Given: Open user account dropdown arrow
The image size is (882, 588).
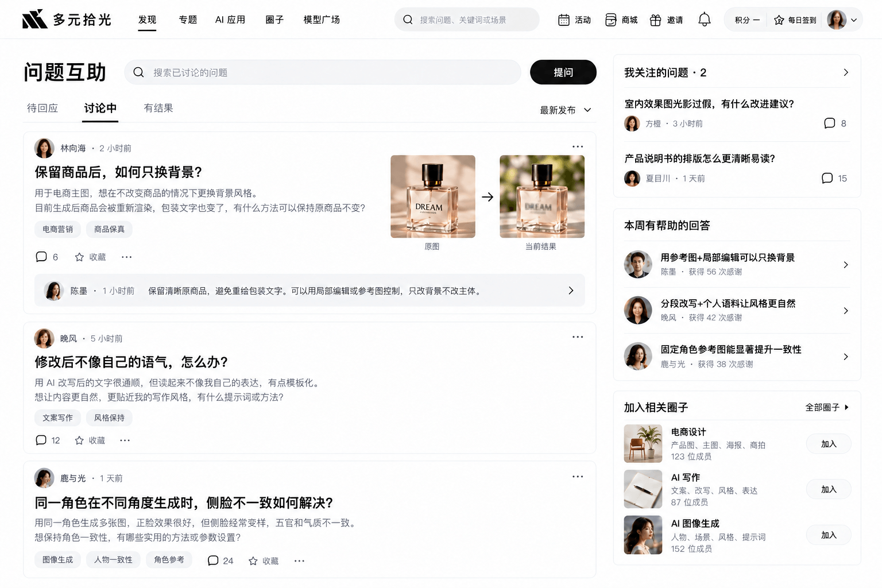Looking at the screenshot, I should 854,20.
